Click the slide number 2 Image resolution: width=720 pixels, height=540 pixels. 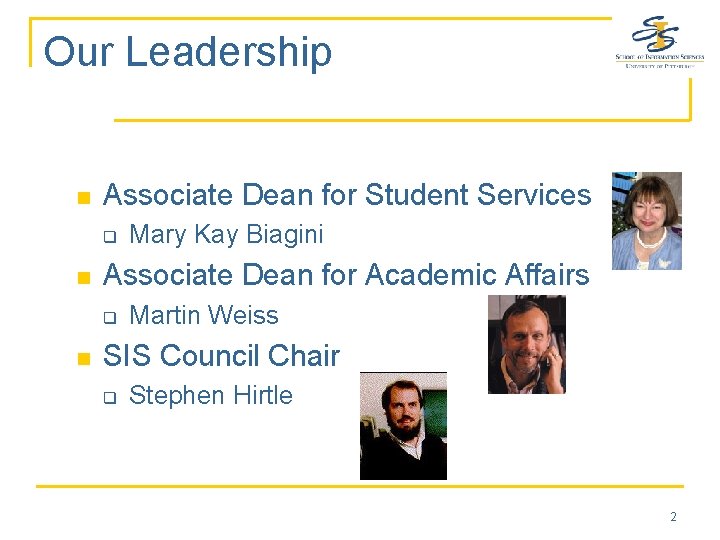[673, 517]
